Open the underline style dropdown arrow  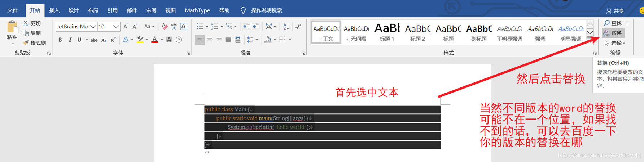pos(86,40)
